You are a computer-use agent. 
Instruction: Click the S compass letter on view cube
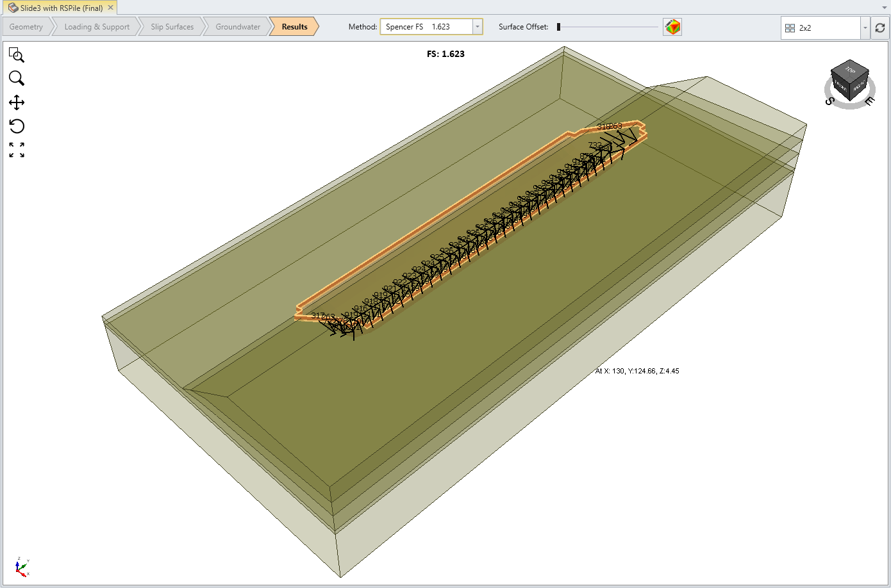[x=829, y=101]
